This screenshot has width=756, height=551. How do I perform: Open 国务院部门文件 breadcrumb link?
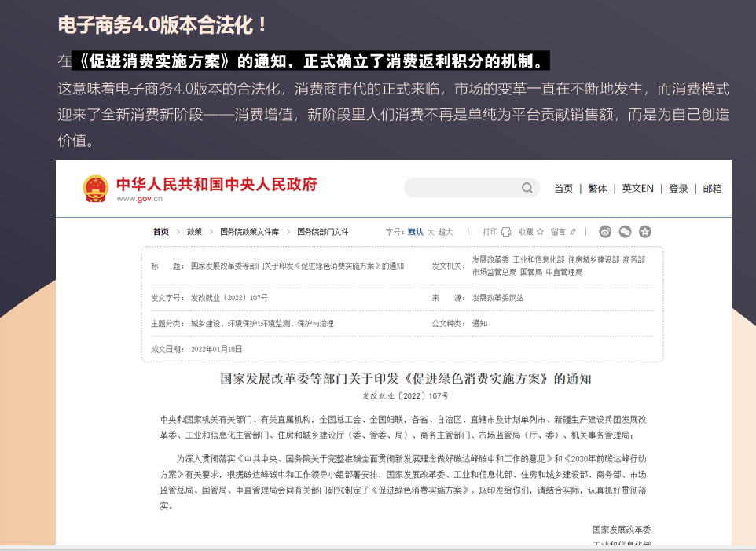(322, 232)
